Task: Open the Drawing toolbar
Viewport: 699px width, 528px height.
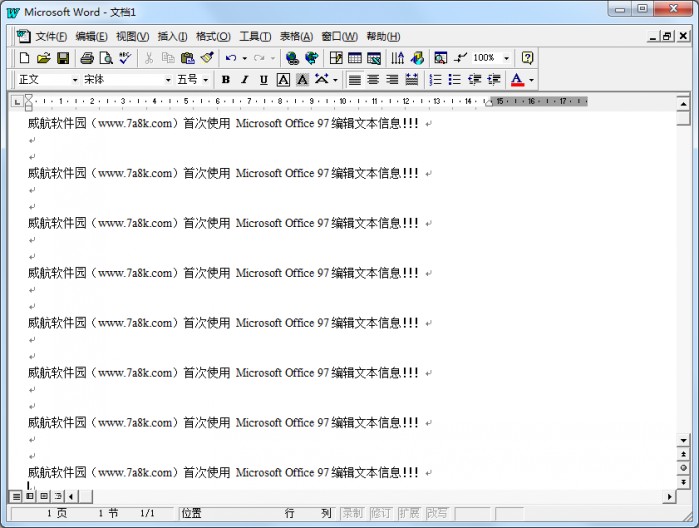Action: (417, 58)
